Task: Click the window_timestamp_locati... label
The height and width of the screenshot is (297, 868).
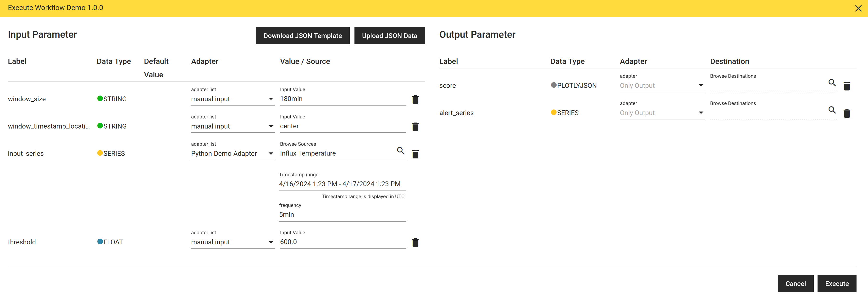Action: point(49,126)
